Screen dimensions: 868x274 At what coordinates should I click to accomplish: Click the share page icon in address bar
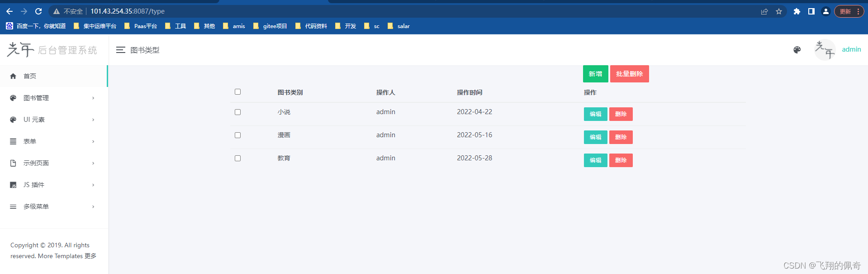point(764,11)
